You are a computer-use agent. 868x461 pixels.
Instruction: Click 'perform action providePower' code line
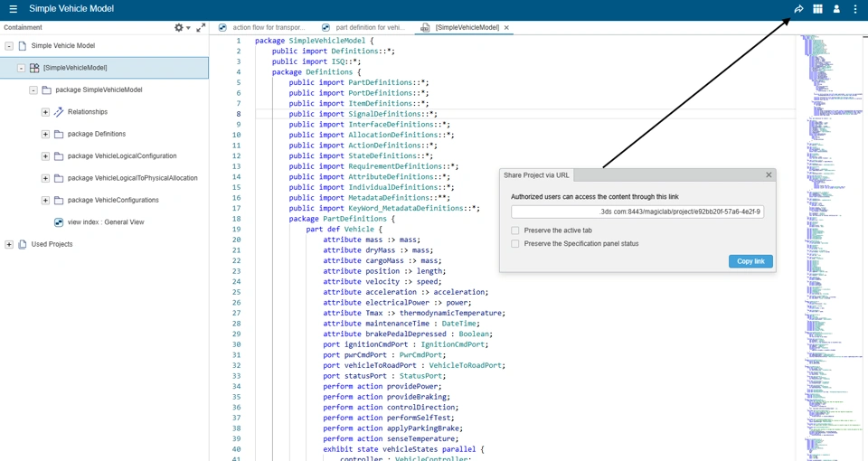tap(382, 386)
